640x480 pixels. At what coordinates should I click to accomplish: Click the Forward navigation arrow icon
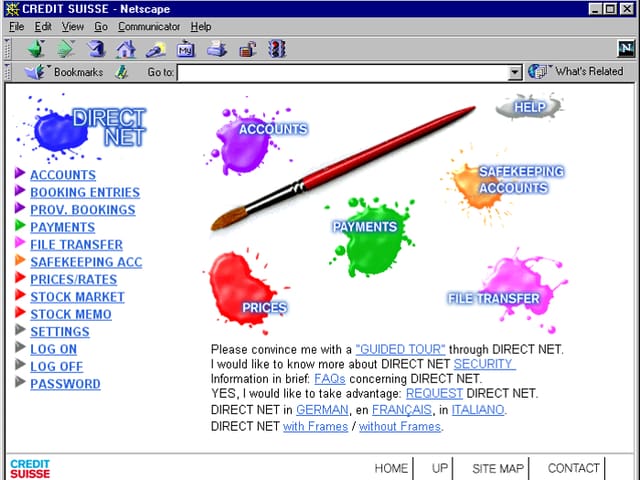click(x=66, y=49)
